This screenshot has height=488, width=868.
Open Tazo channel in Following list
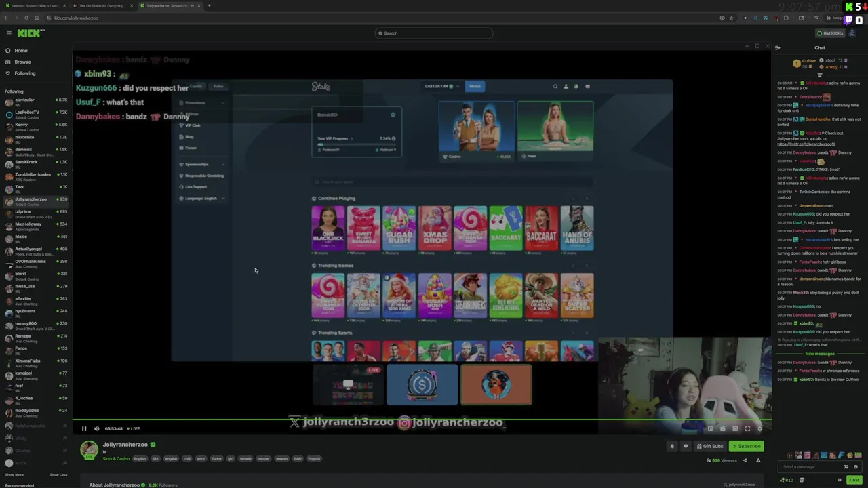click(37, 188)
